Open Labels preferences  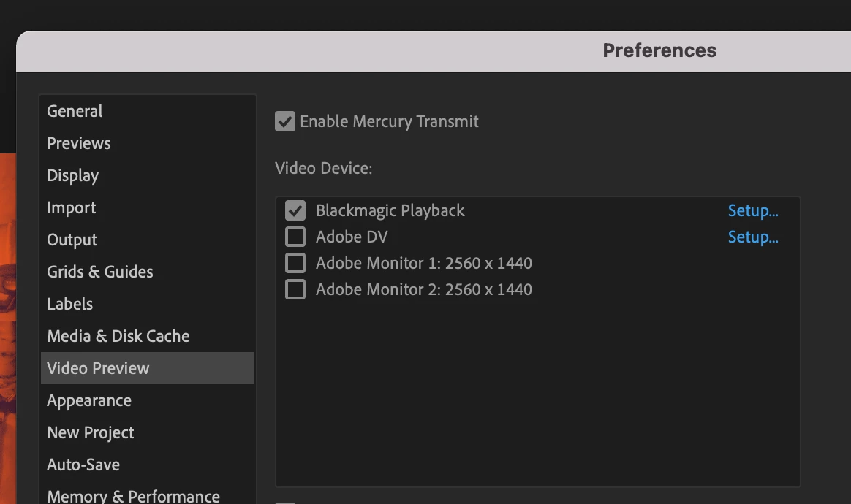pos(70,304)
